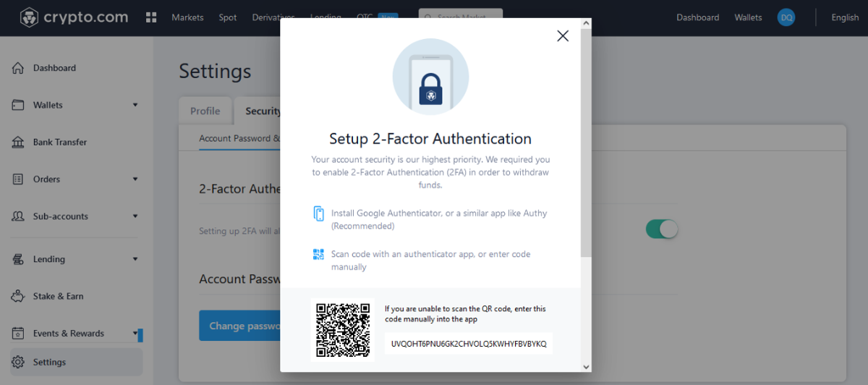Expand the Orders sidebar arrow
Viewport: 868px width, 385px height.
135,179
